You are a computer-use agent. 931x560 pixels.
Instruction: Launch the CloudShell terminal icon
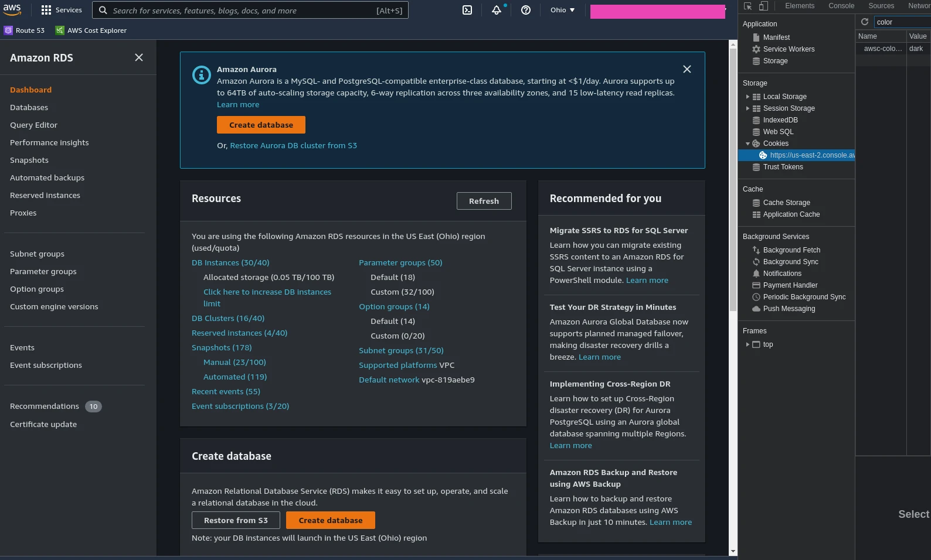467,10
